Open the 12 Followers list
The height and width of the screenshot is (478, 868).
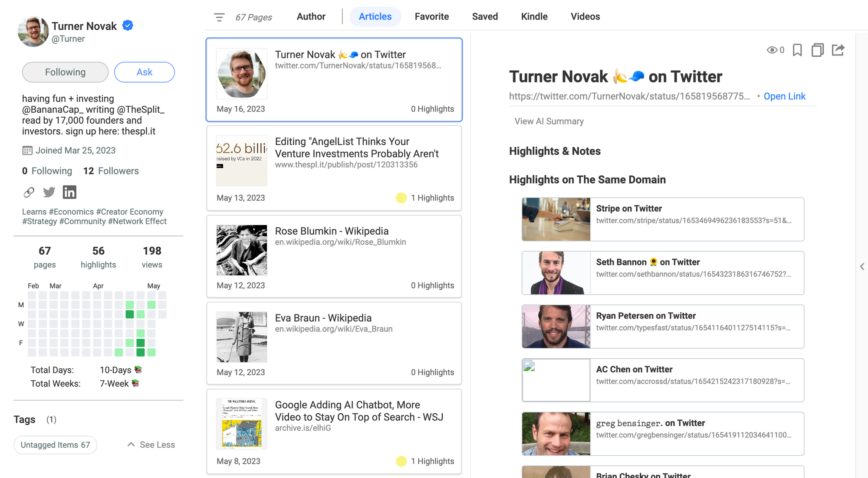pos(111,171)
